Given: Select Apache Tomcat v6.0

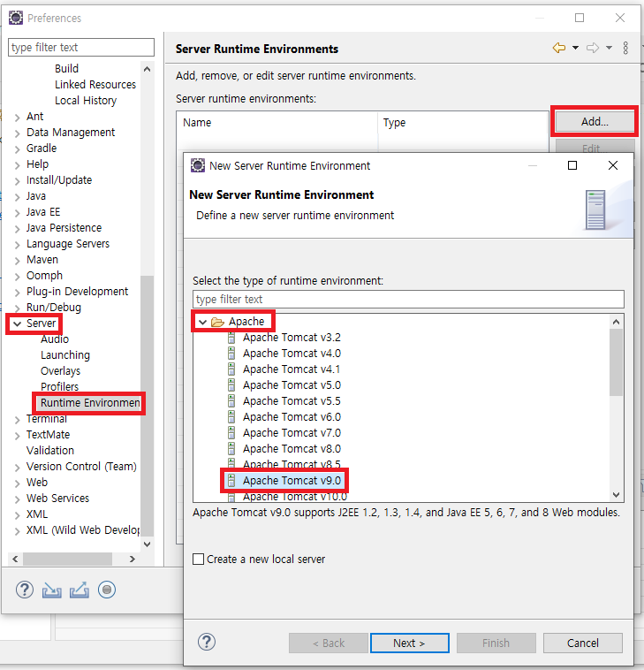Looking at the screenshot, I should (x=292, y=417).
